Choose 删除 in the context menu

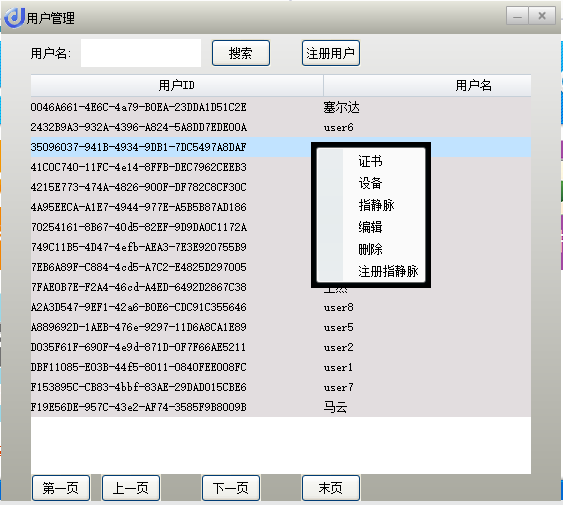click(x=371, y=249)
